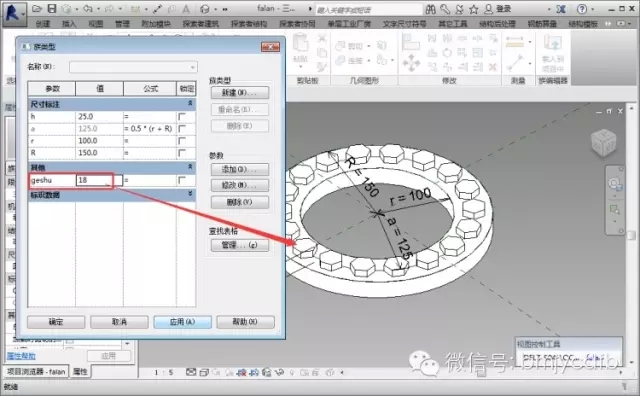Toggle the lock checkbox for parameter r (100.0)
This screenshot has height=396, width=640.
pos(182,141)
